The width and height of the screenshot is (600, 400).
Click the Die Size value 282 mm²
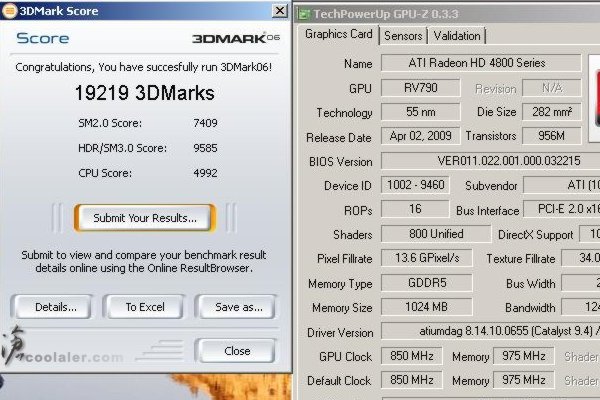(552, 112)
